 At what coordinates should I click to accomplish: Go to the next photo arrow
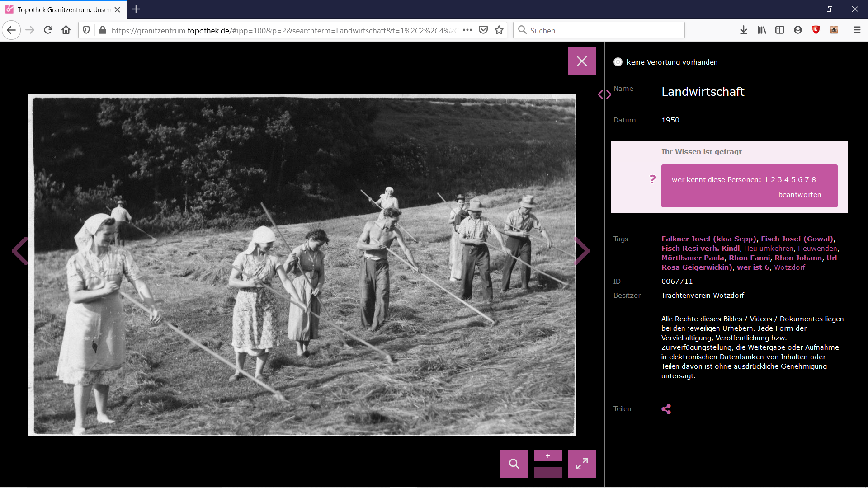[x=582, y=251]
